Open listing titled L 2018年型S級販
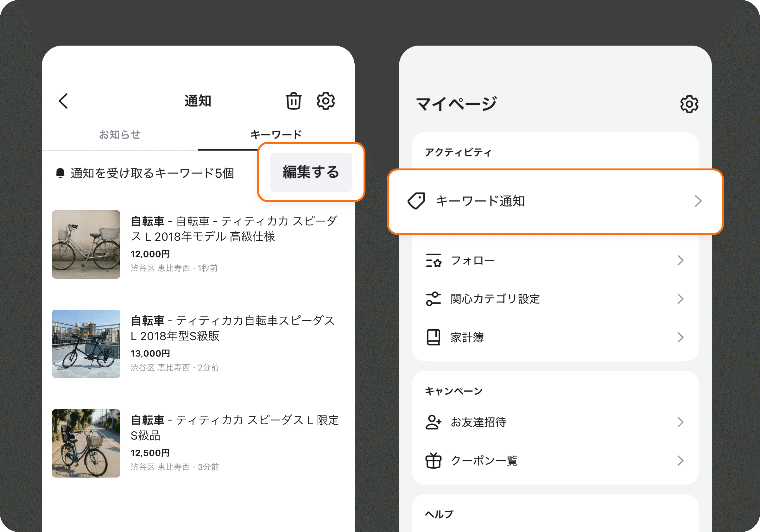 tap(233, 328)
